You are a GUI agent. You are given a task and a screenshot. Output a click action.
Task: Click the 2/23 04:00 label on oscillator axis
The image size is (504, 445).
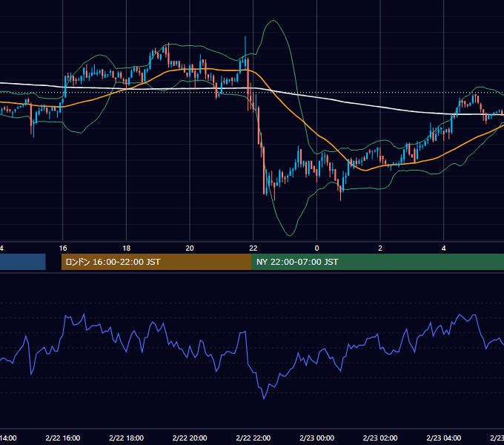pyautogui.click(x=443, y=438)
